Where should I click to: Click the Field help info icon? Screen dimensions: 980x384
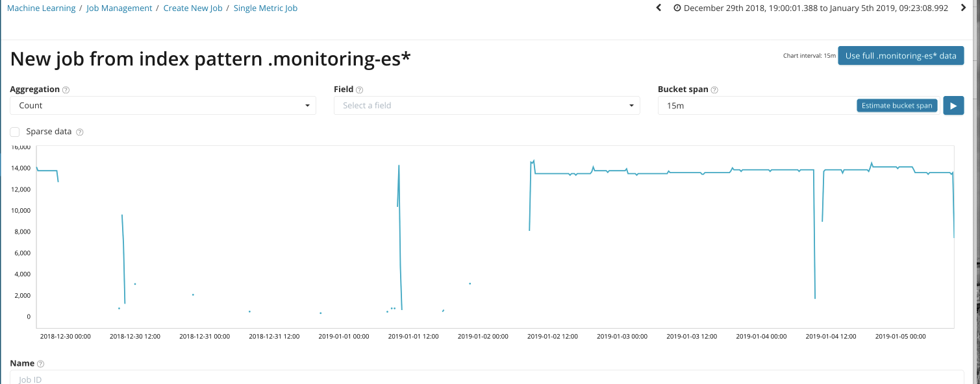pos(359,90)
